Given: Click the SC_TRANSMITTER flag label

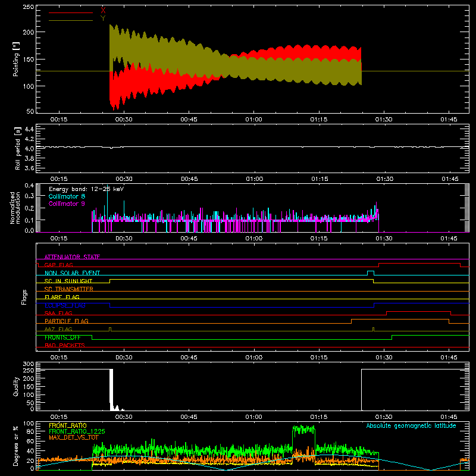Looking at the screenshot, I should [x=69, y=289].
